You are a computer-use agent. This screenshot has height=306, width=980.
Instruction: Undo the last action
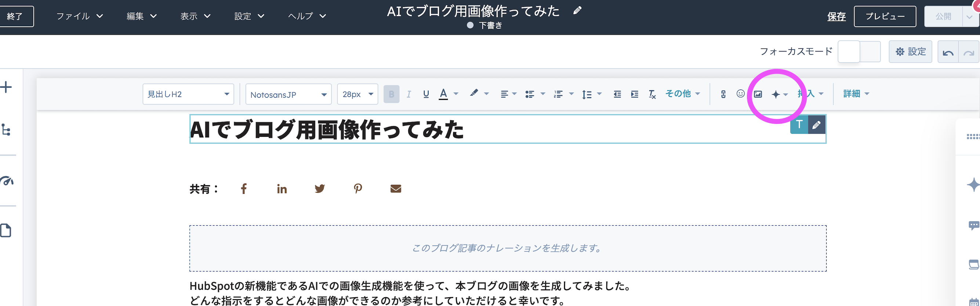pos(948,52)
